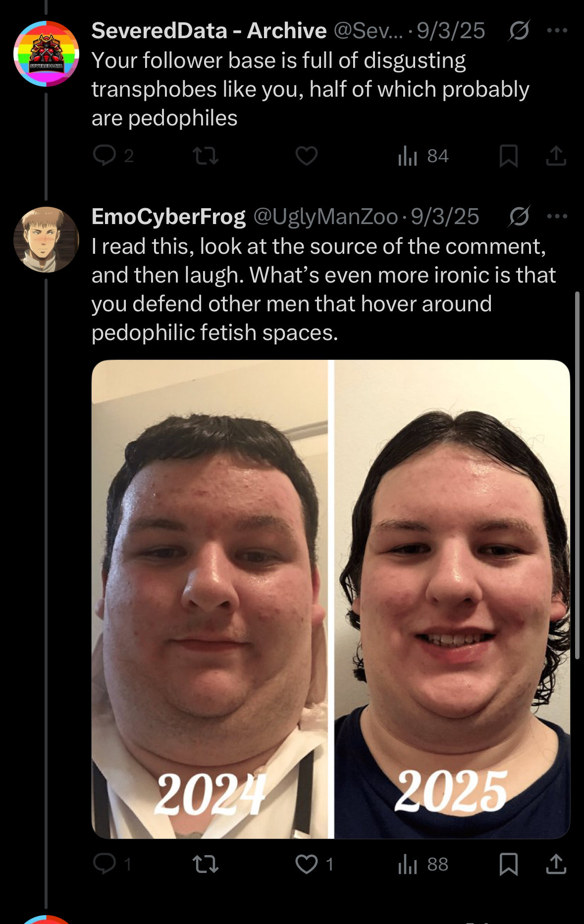Open the 2024 comparison photo

[x=210, y=599]
